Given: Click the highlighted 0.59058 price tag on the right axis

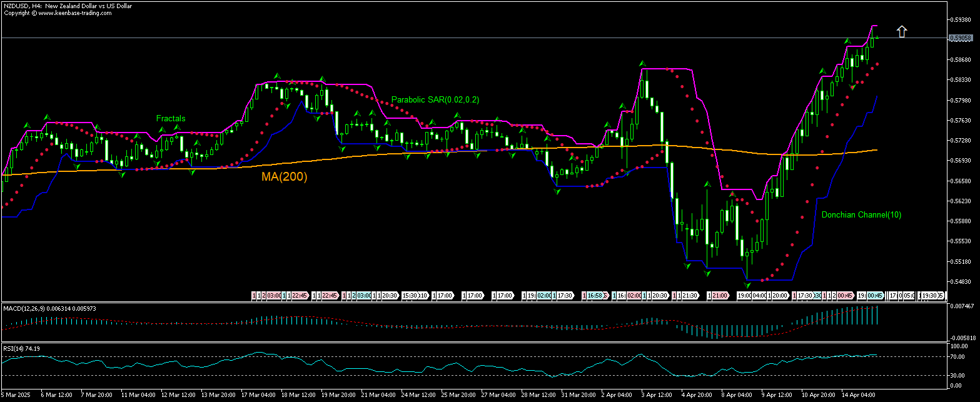Looking at the screenshot, I should pyautogui.click(x=961, y=38).
